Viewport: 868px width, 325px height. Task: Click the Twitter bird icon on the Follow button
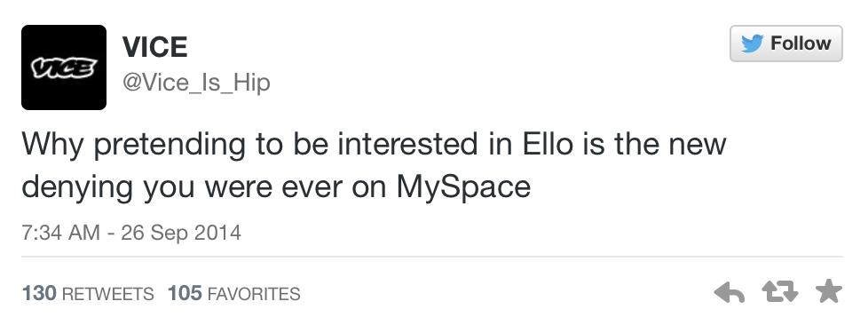pyautogui.click(x=752, y=44)
